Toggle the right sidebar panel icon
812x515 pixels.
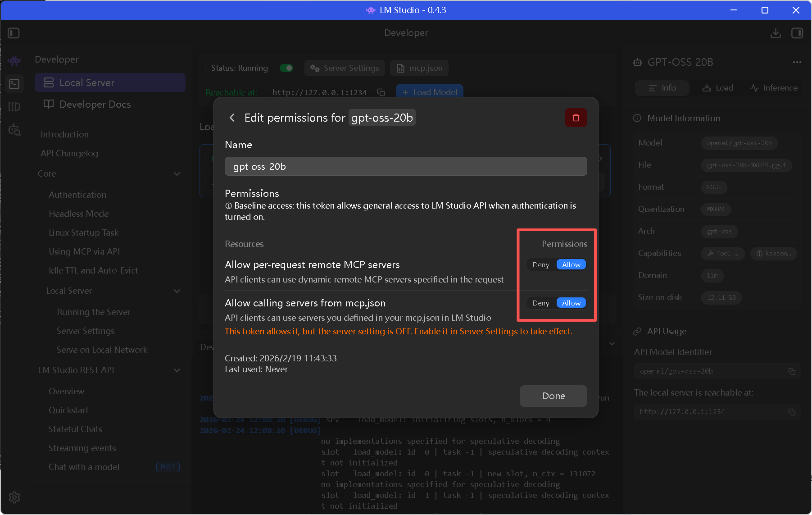coord(797,33)
